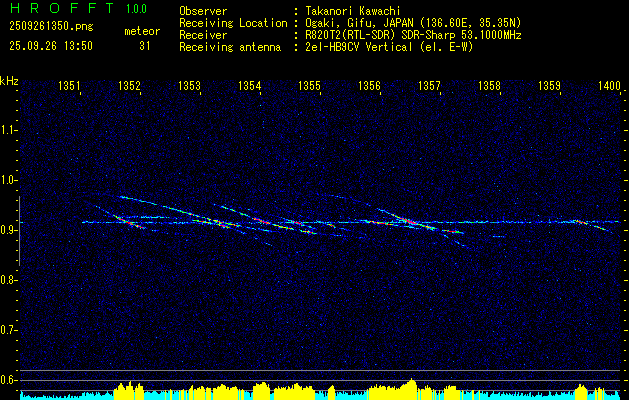629x400 pixels.
Task: Click the 1354 time axis label
Action: [x=250, y=86]
